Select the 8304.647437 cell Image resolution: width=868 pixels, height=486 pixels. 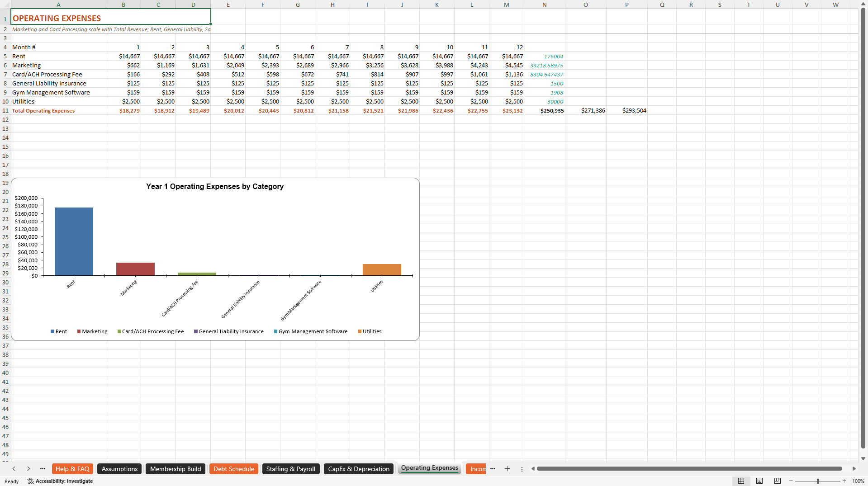click(x=545, y=75)
